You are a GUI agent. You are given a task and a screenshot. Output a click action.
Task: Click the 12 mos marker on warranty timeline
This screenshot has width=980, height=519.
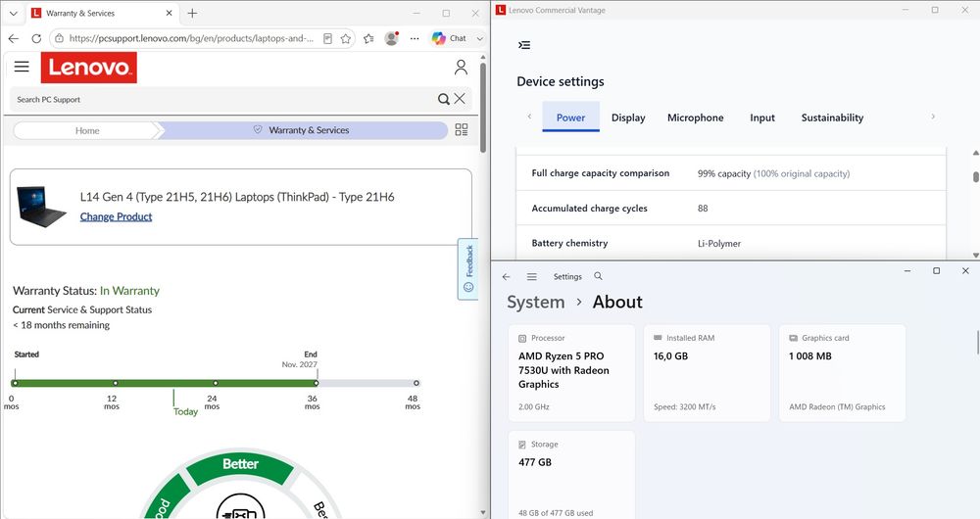point(115,383)
